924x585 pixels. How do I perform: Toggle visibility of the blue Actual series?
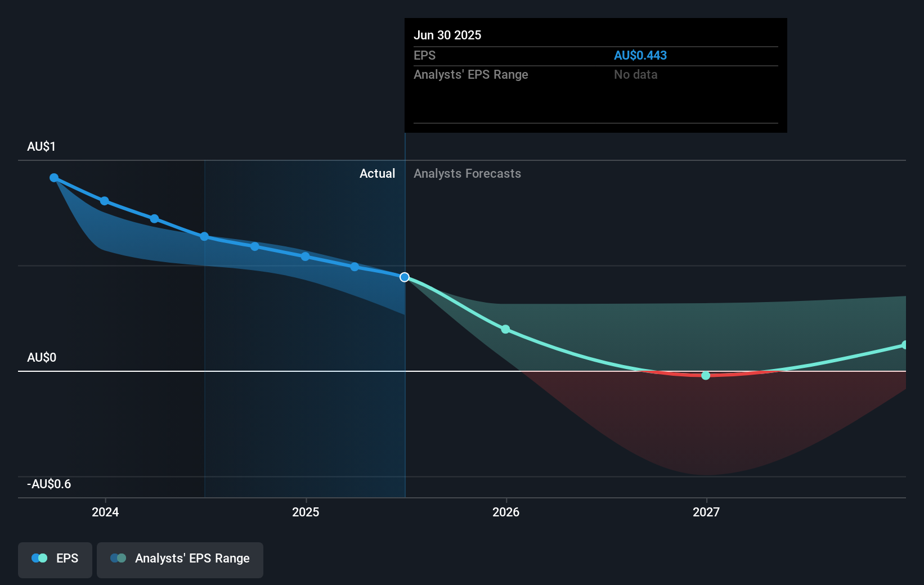(x=55, y=559)
